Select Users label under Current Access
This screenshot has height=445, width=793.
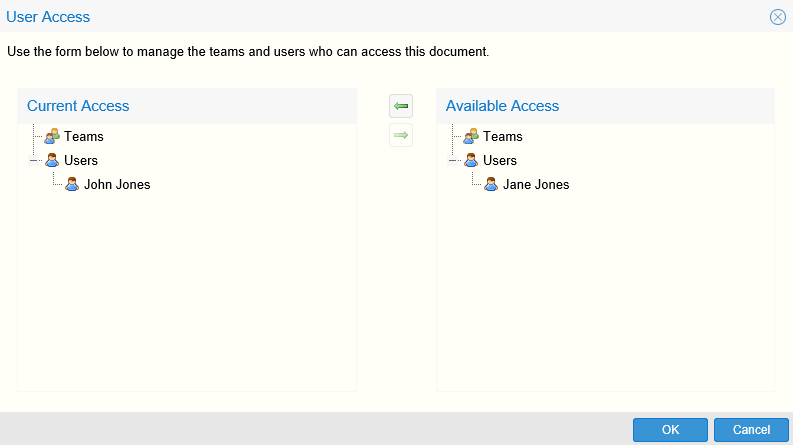point(81,160)
